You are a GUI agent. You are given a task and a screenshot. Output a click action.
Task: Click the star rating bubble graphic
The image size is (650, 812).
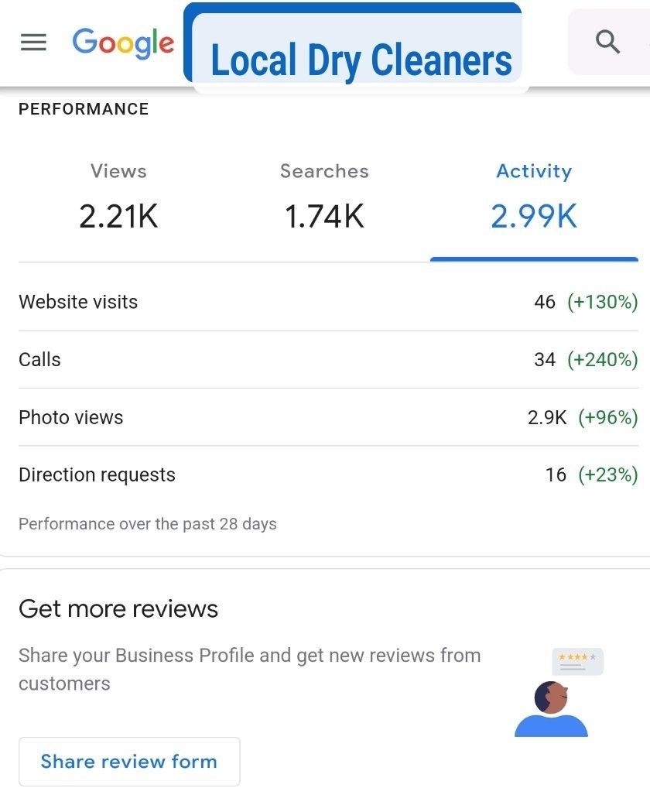click(577, 660)
